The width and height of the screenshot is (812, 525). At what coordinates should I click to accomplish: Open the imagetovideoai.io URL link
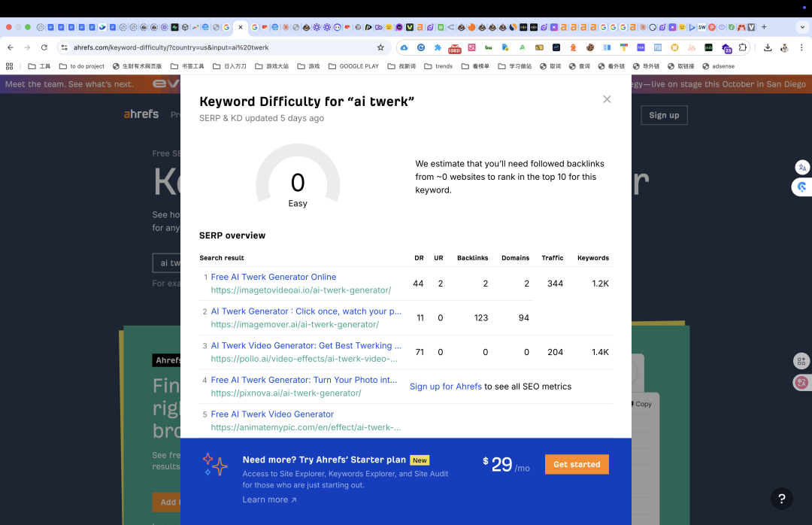(301, 290)
